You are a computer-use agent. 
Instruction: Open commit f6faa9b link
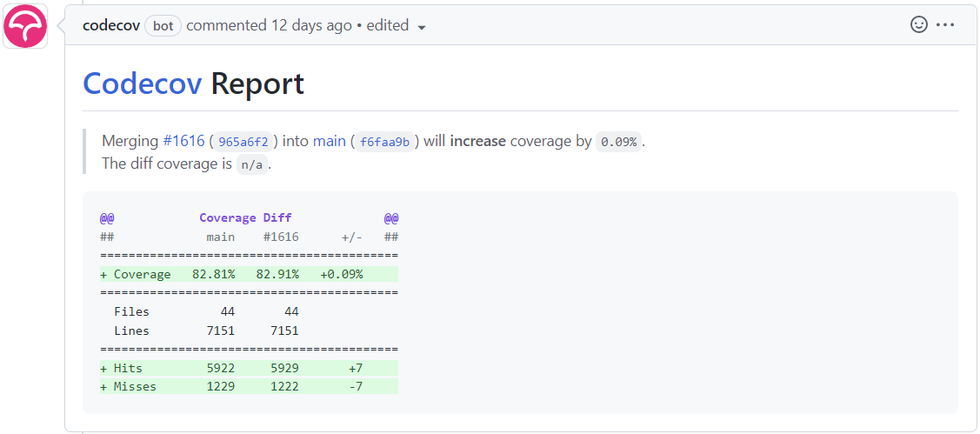pos(385,142)
